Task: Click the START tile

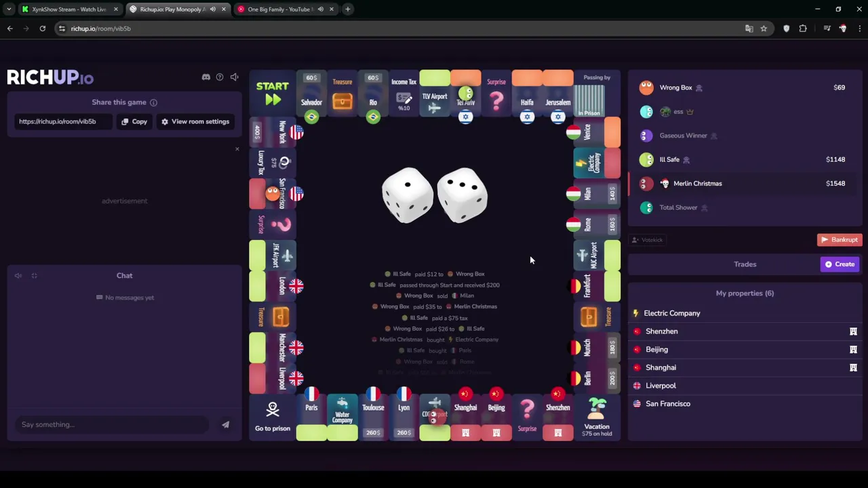Action: pyautogui.click(x=273, y=94)
